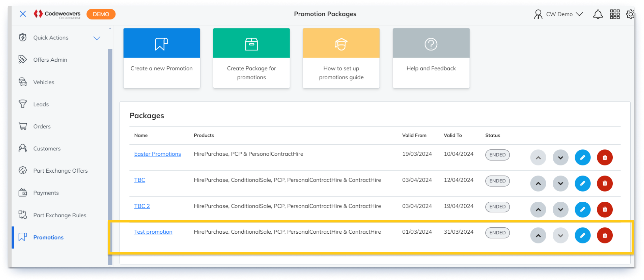Image resolution: width=644 pixels, height=280 pixels.
Task: Click ENDED status of TBC 2
Action: (x=497, y=207)
